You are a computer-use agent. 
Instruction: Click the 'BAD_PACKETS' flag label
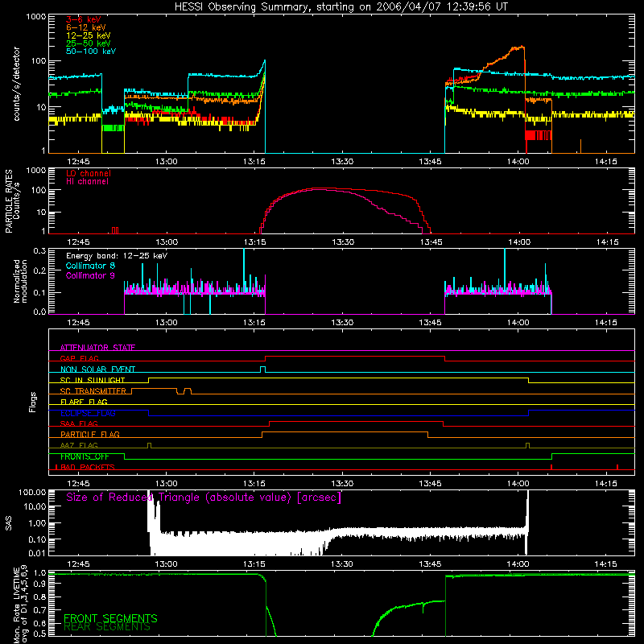coord(88,467)
